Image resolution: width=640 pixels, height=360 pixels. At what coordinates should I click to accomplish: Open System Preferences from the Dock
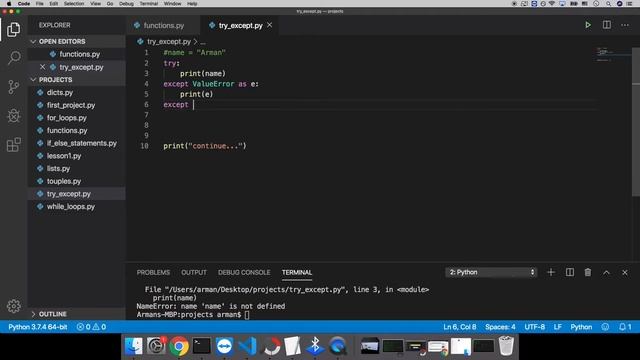pyautogui.click(x=156, y=347)
